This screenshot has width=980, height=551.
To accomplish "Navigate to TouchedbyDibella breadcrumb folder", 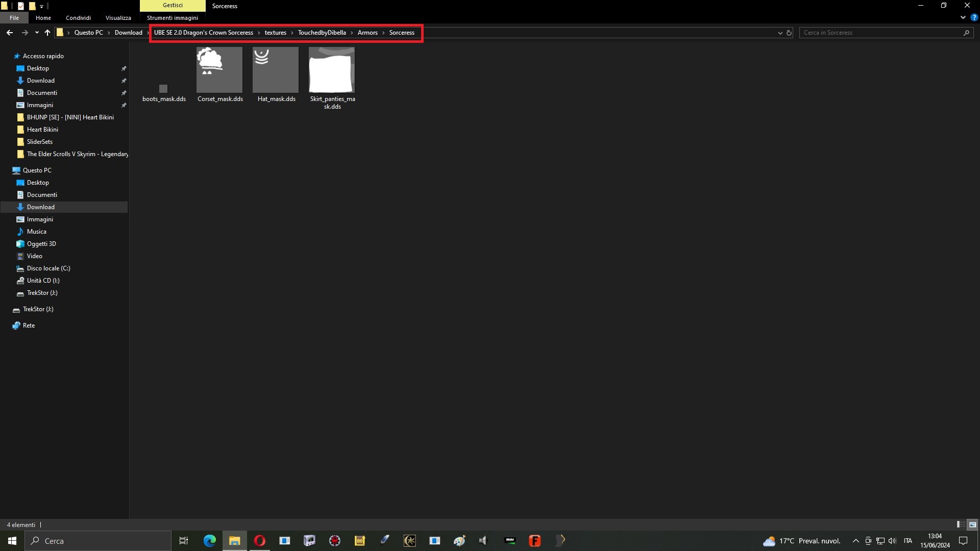I will pyautogui.click(x=322, y=33).
